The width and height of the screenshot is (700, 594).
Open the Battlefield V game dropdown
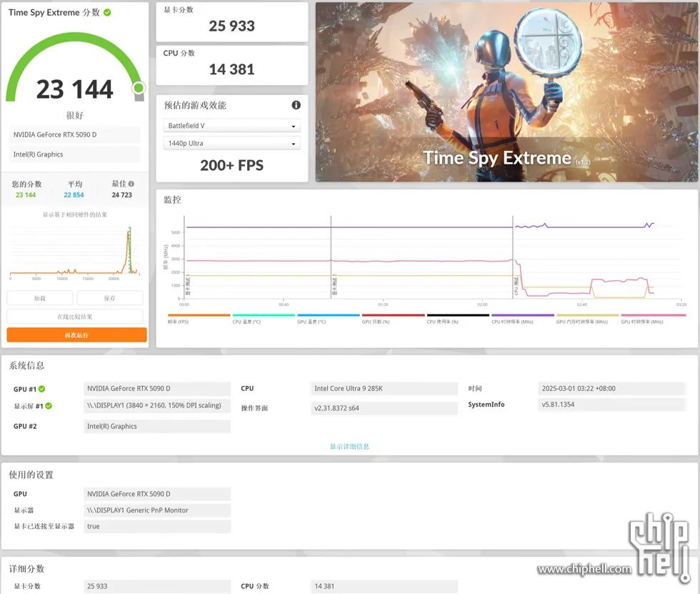[x=231, y=126]
